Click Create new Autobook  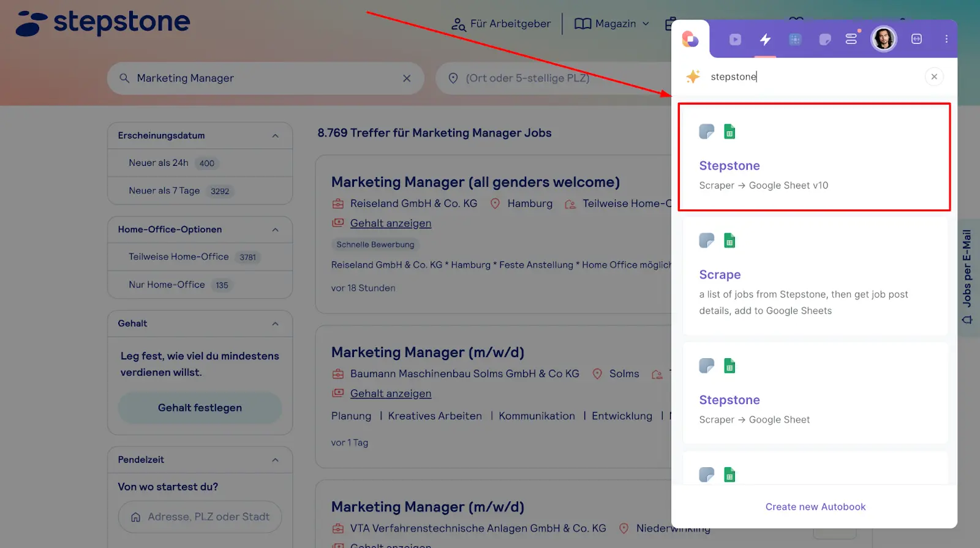pos(815,506)
